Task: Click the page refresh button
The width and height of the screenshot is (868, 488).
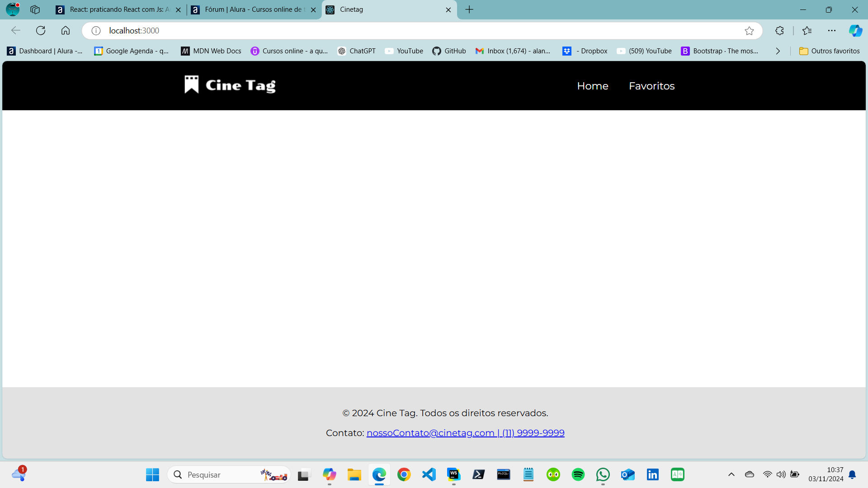Action: point(40,30)
